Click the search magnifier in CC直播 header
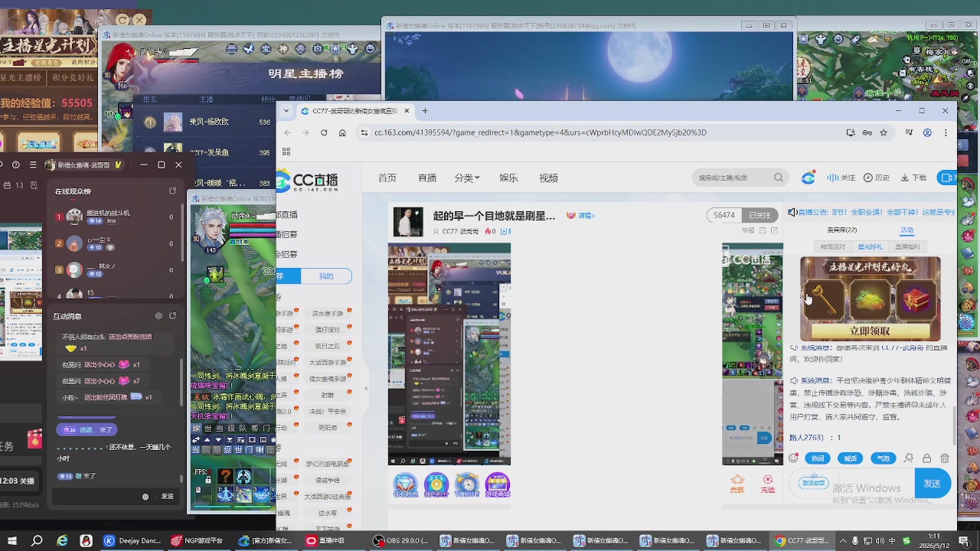Screen dimensions: 980x551 coord(779,178)
